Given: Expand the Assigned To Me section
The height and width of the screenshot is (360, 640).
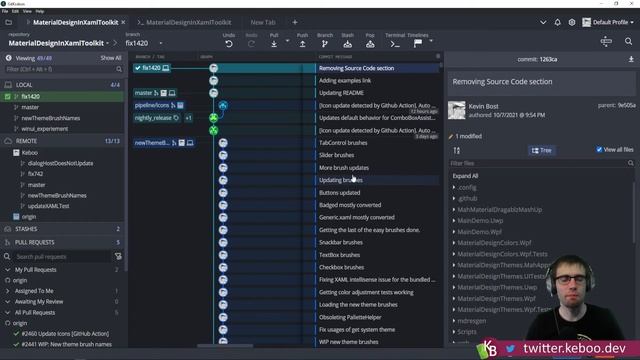Looking at the screenshot, I should (8, 291).
